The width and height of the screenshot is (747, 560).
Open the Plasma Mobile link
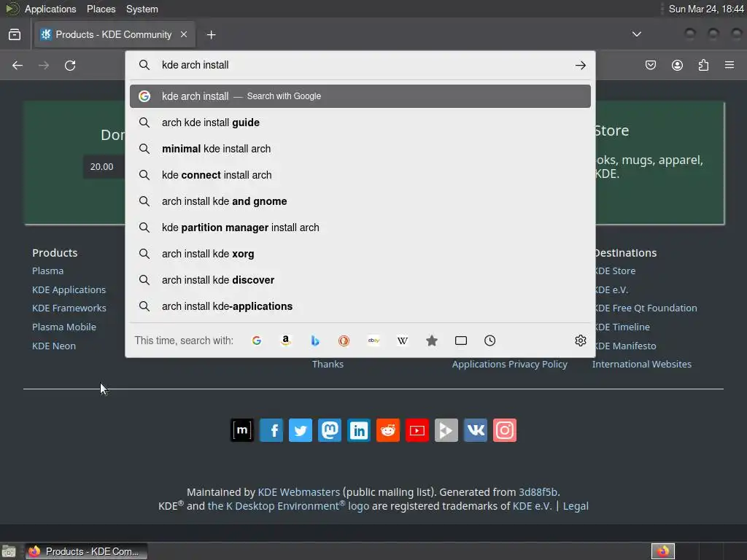[x=64, y=327]
